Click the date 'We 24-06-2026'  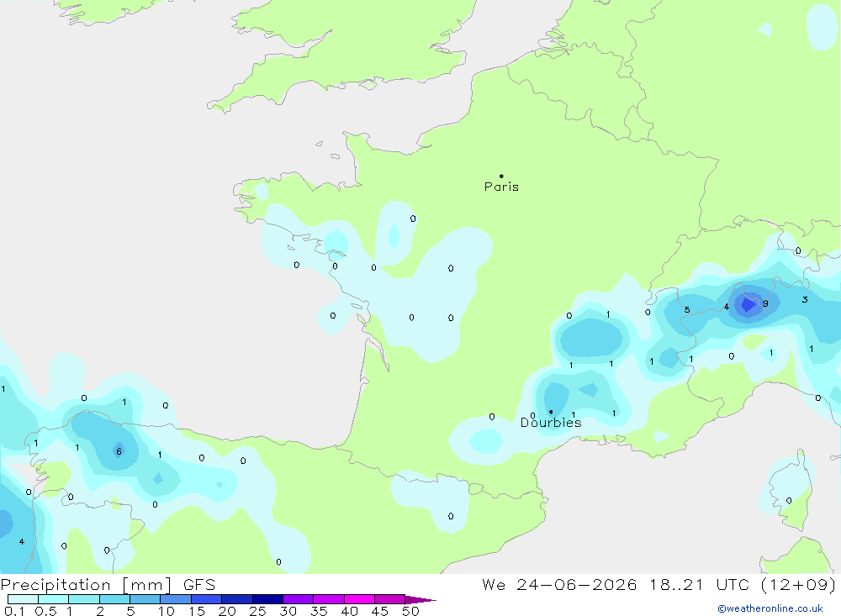point(559,585)
